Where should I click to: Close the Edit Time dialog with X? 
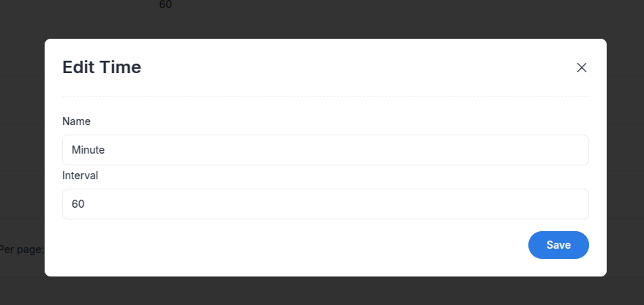click(581, 68)
